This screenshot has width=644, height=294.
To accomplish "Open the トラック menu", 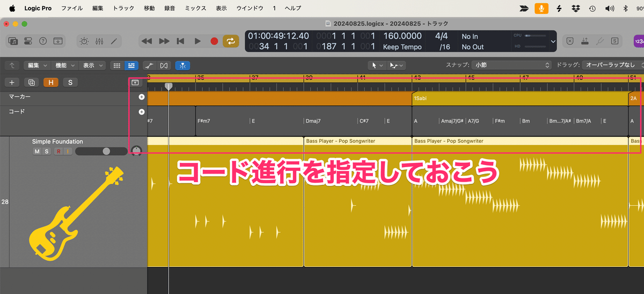I will point(123,9).
